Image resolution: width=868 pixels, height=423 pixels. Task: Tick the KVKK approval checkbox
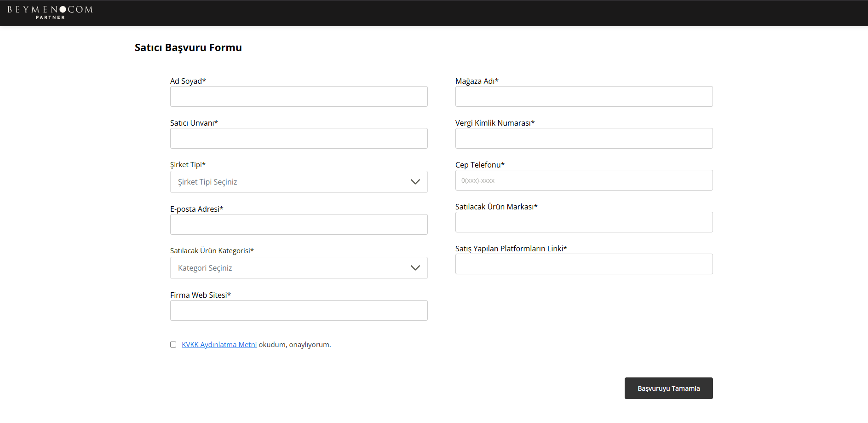click(x=173, y=345)
